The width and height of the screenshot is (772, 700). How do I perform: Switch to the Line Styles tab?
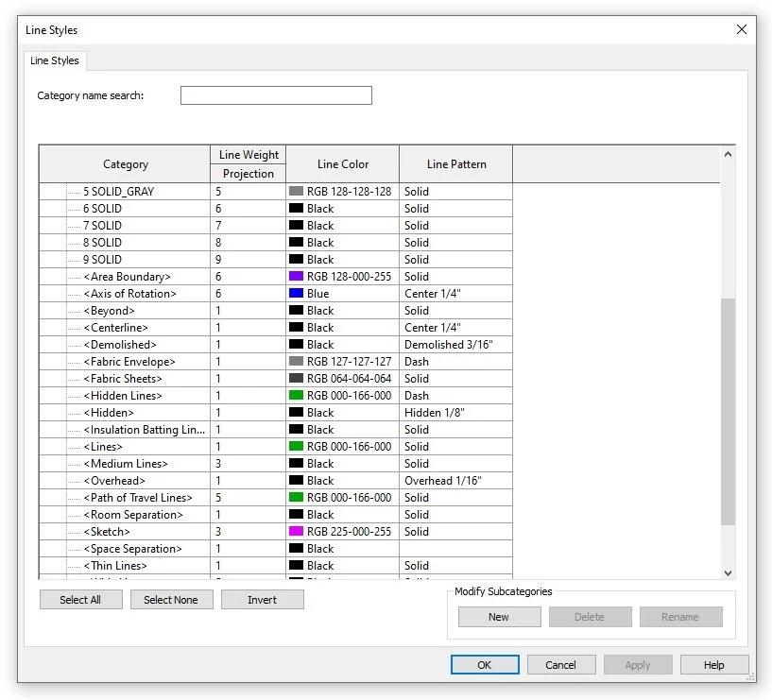[54, 60]
